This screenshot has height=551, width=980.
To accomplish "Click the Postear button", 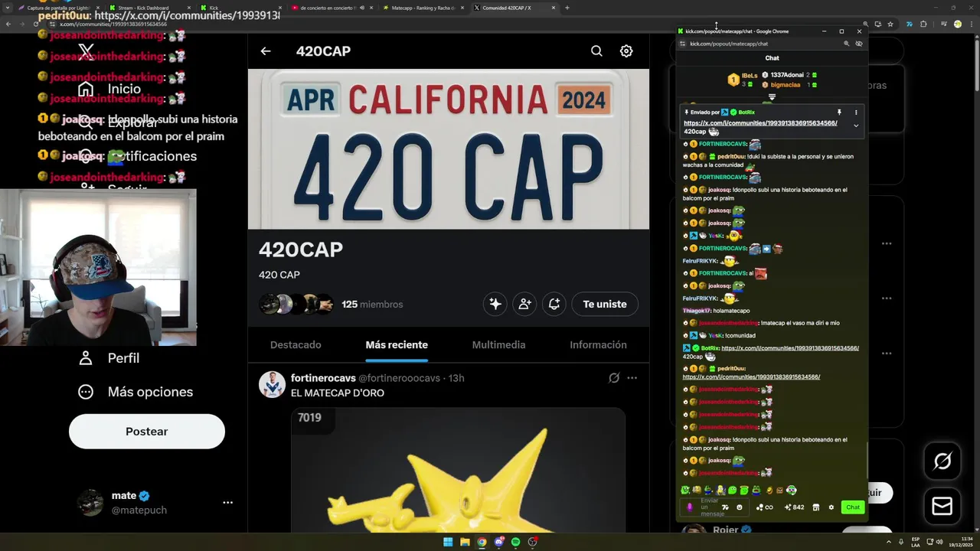I will click(147, 432).
